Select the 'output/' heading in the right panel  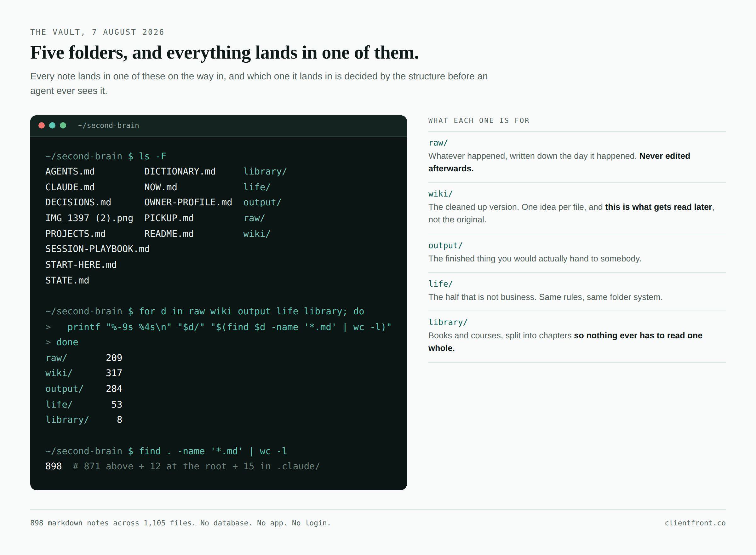coord(445,246)
